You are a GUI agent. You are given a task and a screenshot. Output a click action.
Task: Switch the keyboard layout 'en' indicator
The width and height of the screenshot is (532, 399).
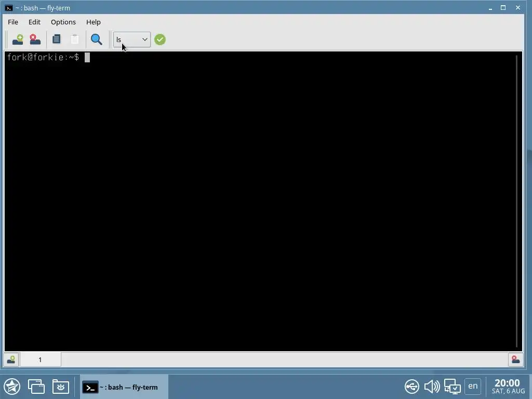click(473, 386)
